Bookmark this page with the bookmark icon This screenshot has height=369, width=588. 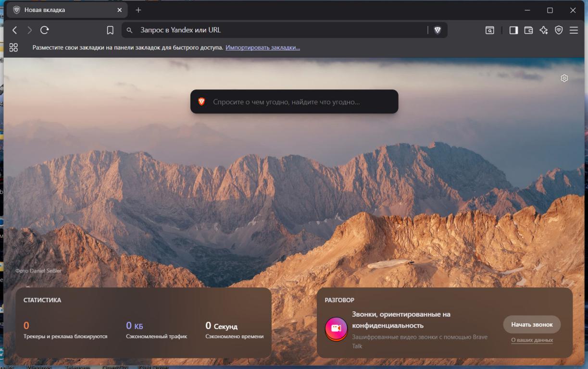click(110, 30)
